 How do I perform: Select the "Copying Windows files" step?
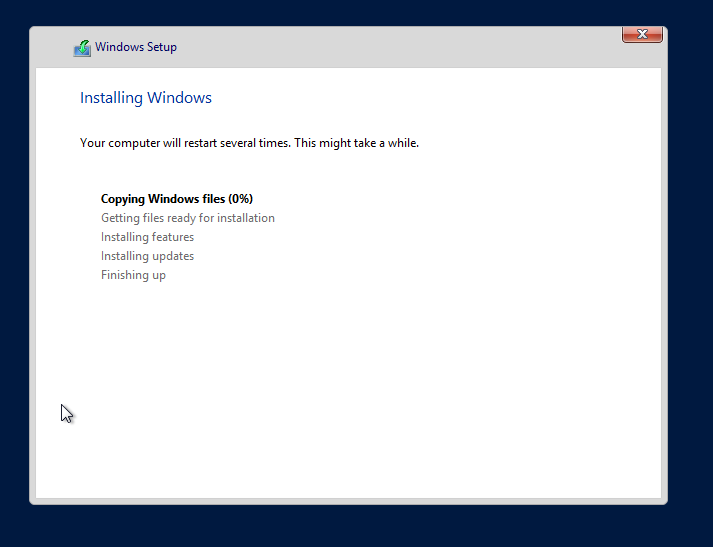click(163, 199)
